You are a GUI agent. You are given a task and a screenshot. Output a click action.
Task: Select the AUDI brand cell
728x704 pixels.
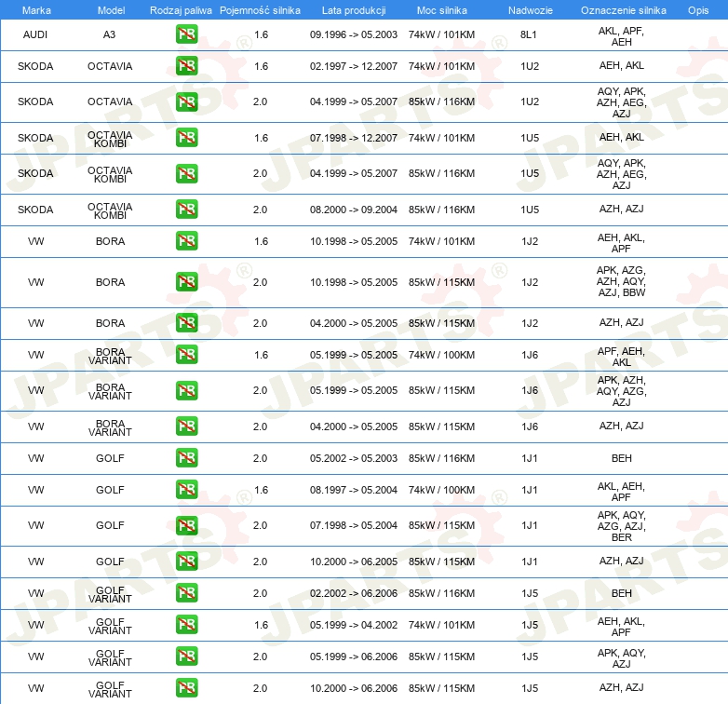coord(35,34)
